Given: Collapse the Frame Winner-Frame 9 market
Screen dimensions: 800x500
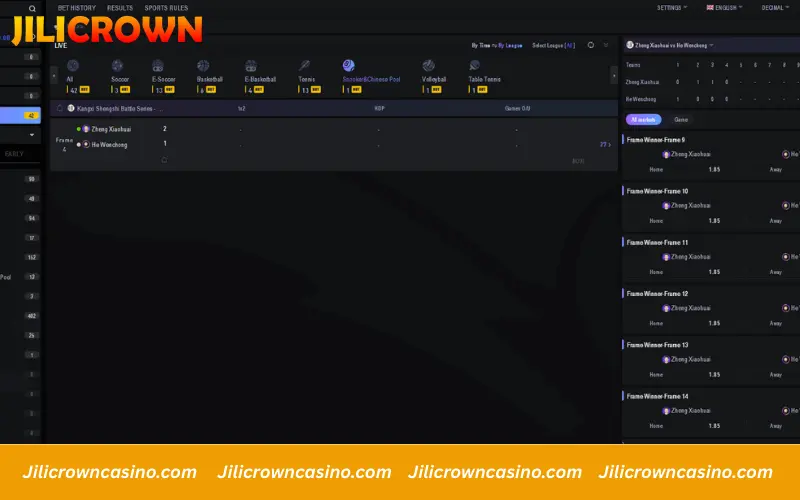Looking at the screenshot, I should click(x=656, y=140).
